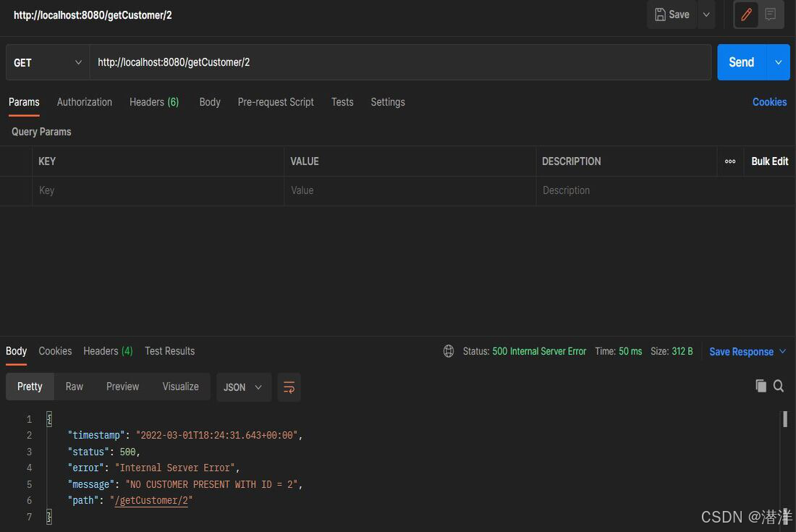The width and height of the screenshot is (796, 532).
Task: Click Bulk Edit in params table
Action: click(770, 161)
